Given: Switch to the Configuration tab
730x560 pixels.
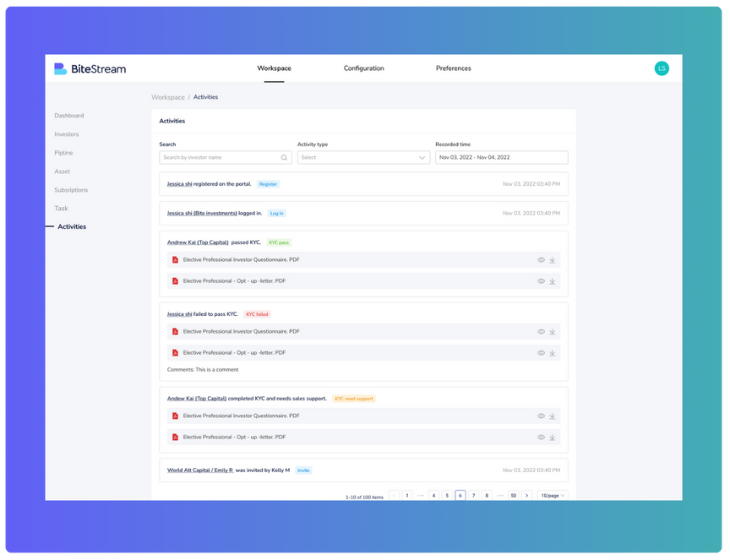Looking at the screenshot, I should click(363, 68).
